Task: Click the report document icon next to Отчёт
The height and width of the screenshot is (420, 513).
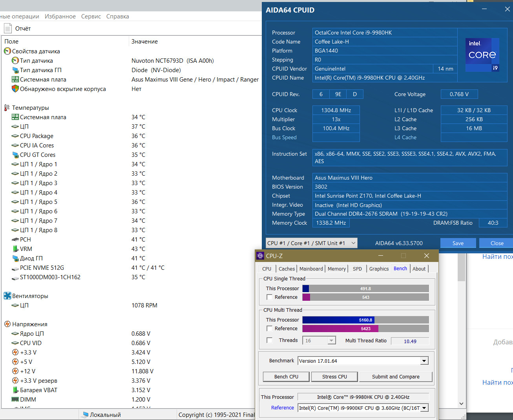Action: tap(7, 28)
